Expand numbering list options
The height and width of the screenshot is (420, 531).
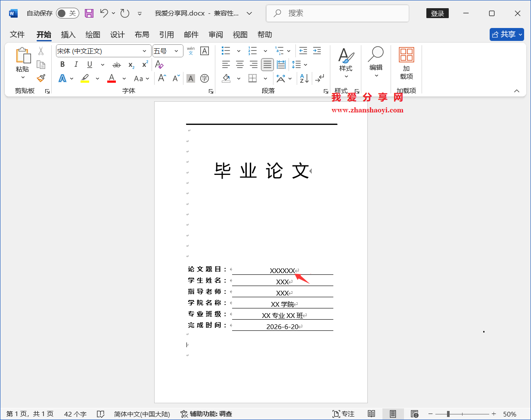tap(265, 51)
